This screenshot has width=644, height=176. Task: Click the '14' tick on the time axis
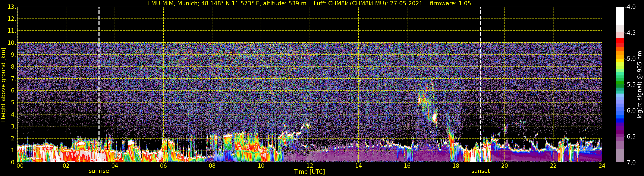358,166
